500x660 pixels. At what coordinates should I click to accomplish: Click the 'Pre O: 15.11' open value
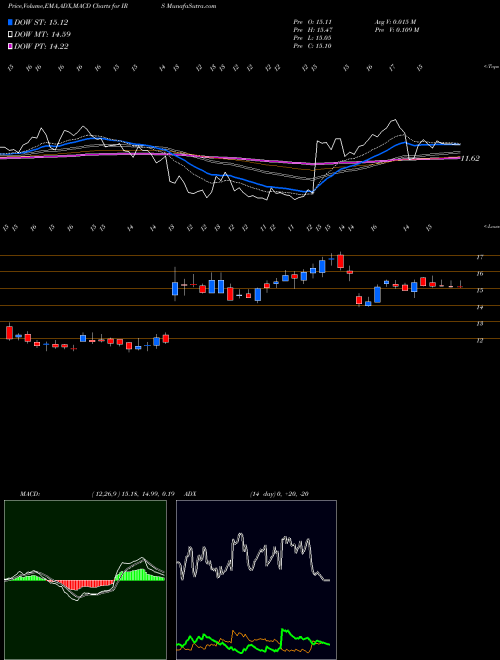pyautogui.click(x=313, y=22)
